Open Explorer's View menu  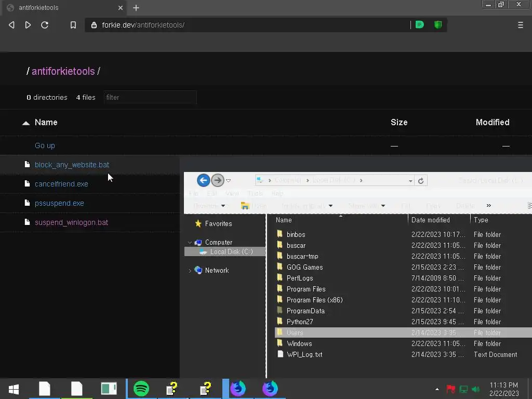[232, 193]
